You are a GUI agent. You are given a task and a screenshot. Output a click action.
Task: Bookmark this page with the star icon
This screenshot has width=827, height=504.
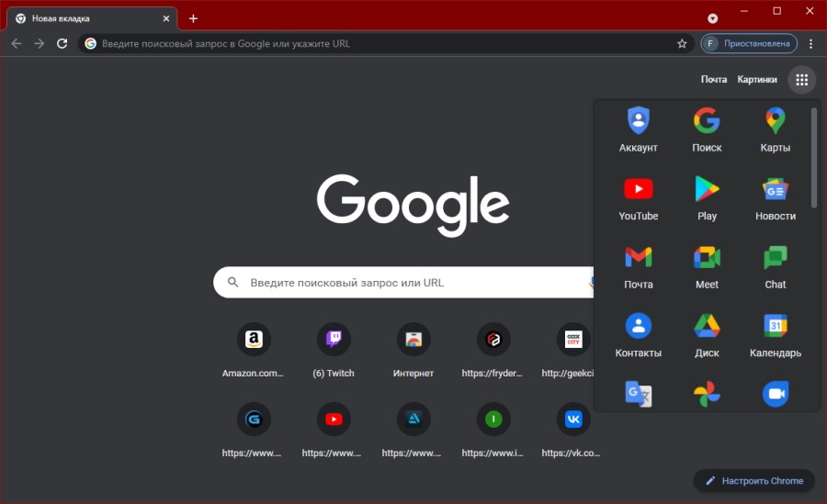click(682, 43)
